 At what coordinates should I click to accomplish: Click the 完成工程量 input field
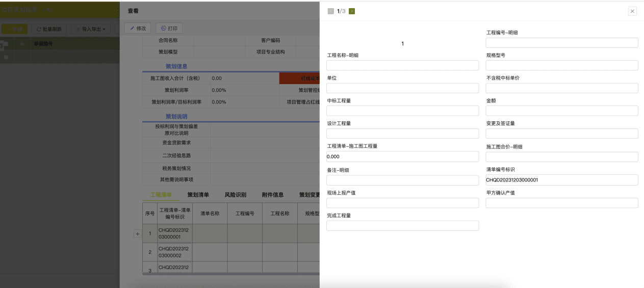[403, 226]
